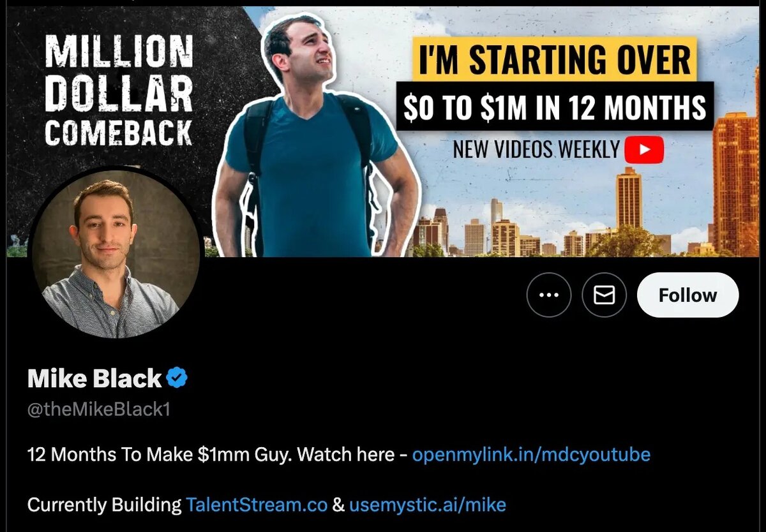Select the @theMikeBlack1 handle

click(99, 410)
